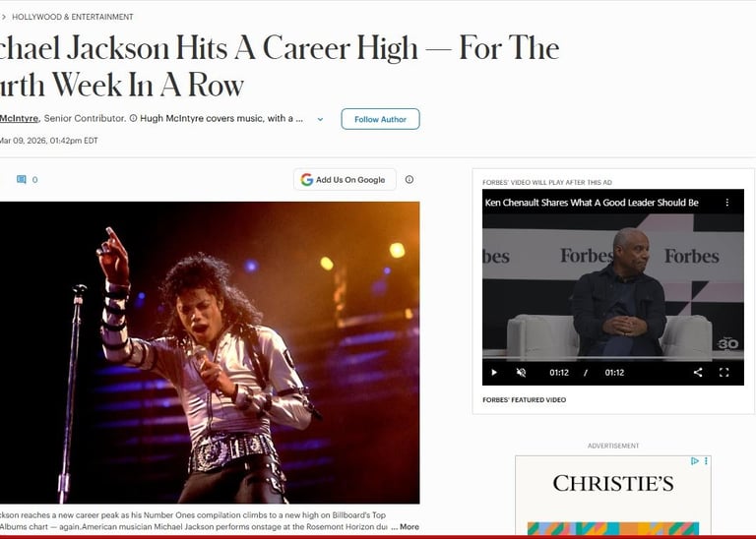
Task: Open the Michael Jackson concert photo
Action: pyautogui.click(x=210, y=352)
